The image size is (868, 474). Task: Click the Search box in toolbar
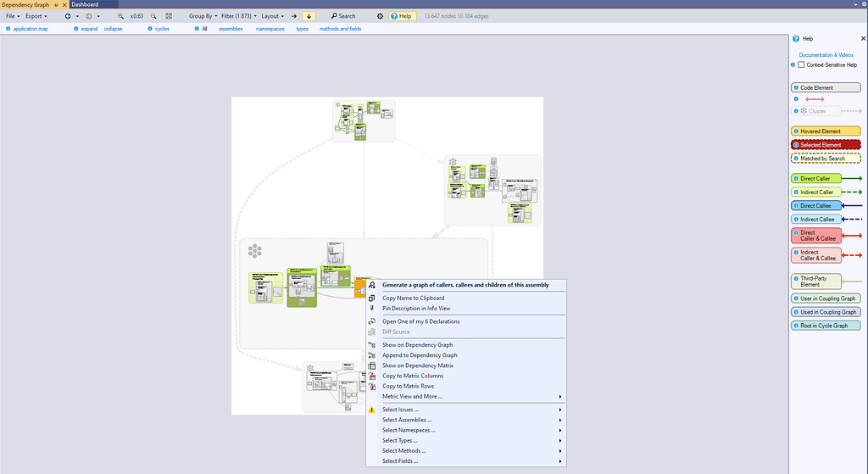tap(343, 16)
